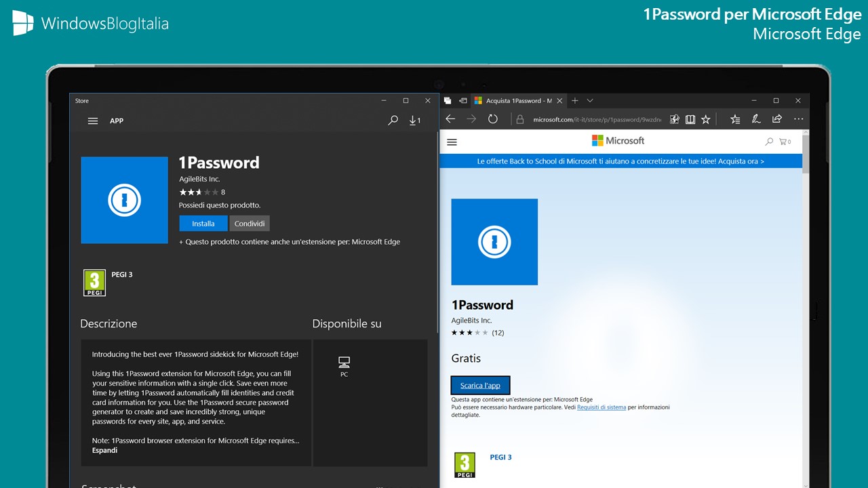Click the Possiedi questo prodotto text
Screen dimensions: 868x488
tap(220, 205)
